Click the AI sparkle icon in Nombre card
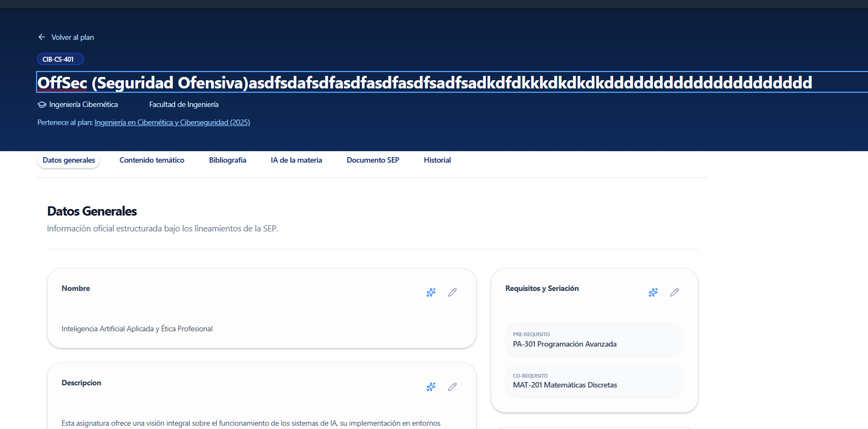Image resolution: width=868 pixels, height=429 pixels. (431, 293)
